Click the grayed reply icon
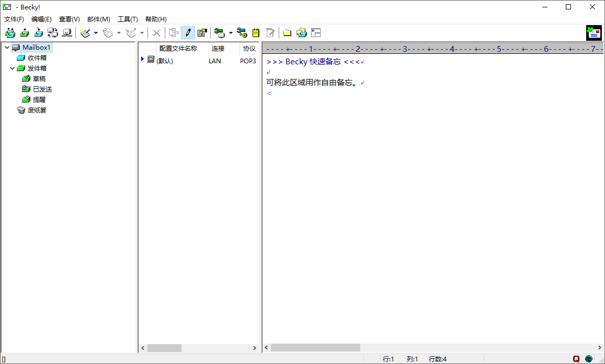This screenshot has width=605, height=364. pyautogui.click(x=108, y=33)
